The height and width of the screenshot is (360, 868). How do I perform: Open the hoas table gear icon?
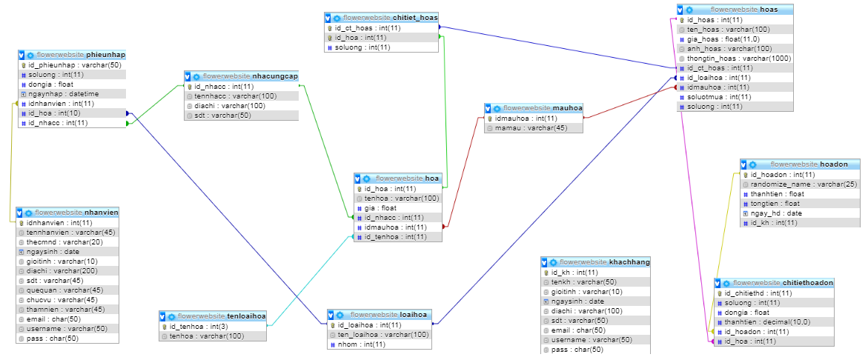[689, 10]
